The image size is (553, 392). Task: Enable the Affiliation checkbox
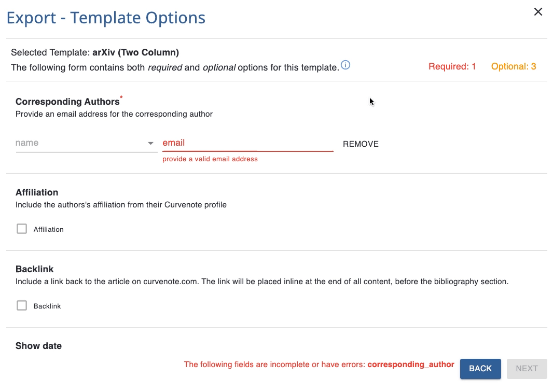(x=22, y=229)
